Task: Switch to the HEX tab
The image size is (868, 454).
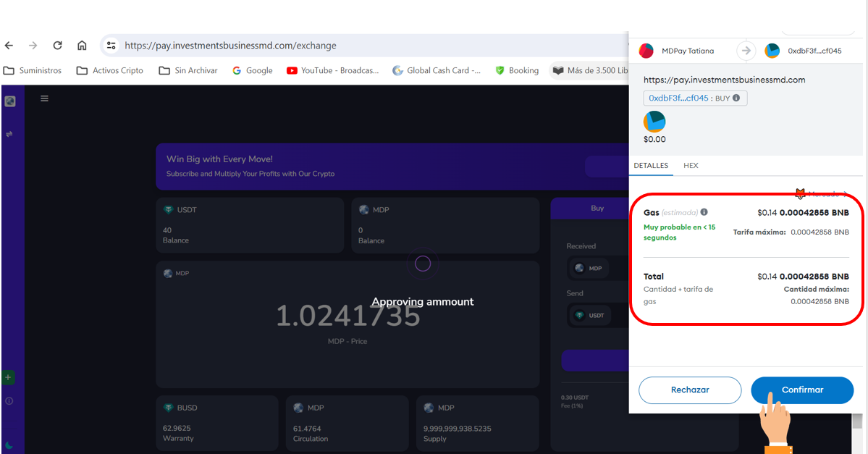Action: click(x=691, y=165)
